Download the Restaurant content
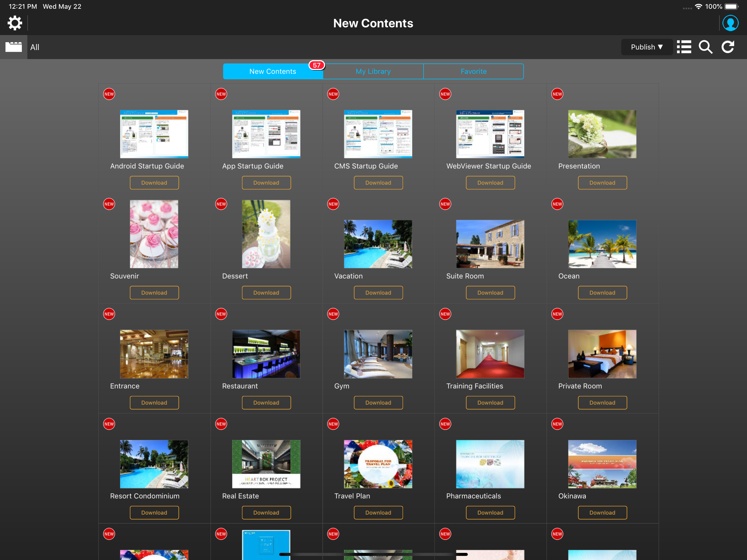 (x=266, y=402)
